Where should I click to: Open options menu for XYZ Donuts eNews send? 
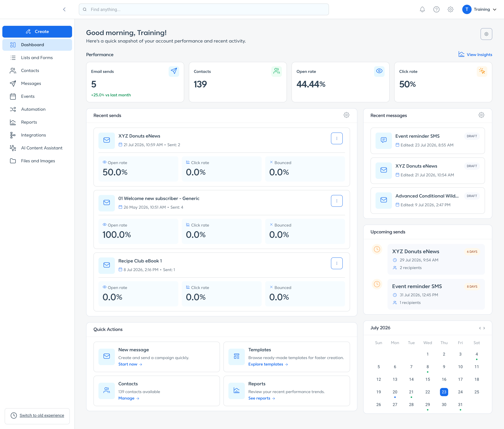click(337, 138)
